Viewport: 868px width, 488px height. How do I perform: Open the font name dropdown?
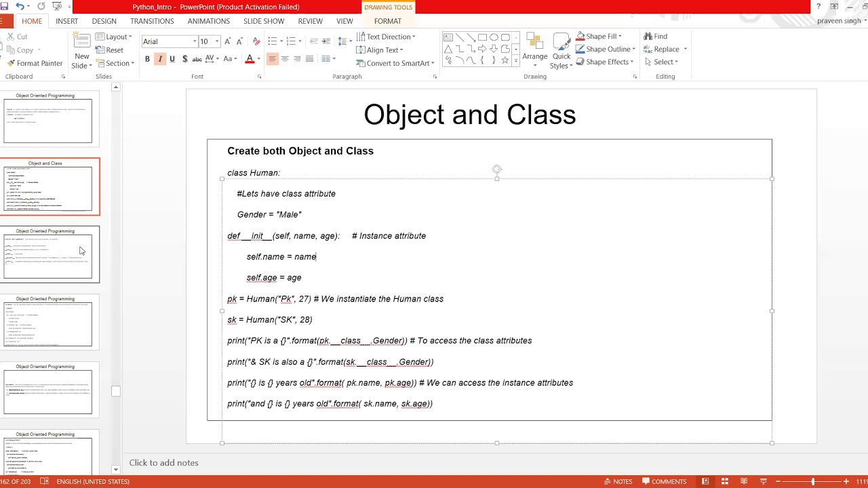click(195, 41)
